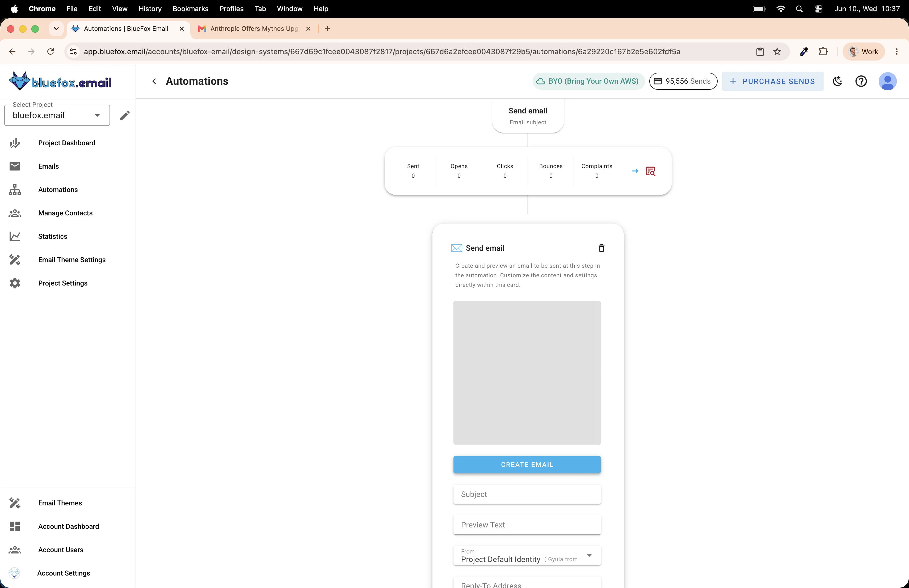
Task: Click the clipboard icon in address bar
Action: tap(760, 52)
